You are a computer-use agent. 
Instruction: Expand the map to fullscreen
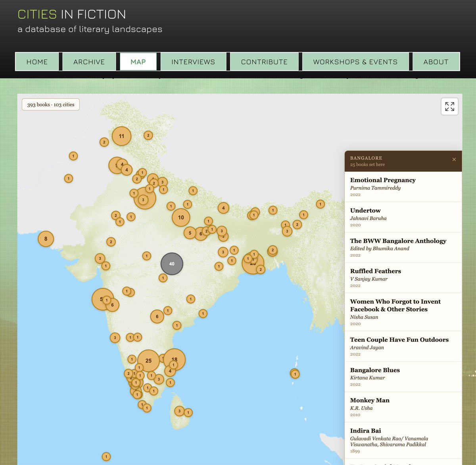coord(449,106)
